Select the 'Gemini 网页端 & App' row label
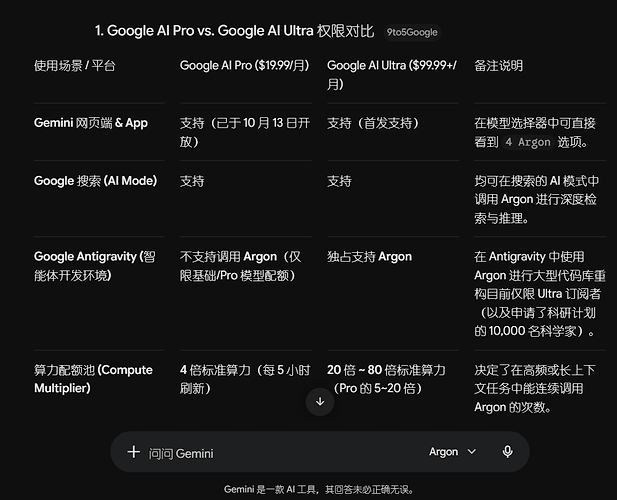 click(x=91, y=123)
